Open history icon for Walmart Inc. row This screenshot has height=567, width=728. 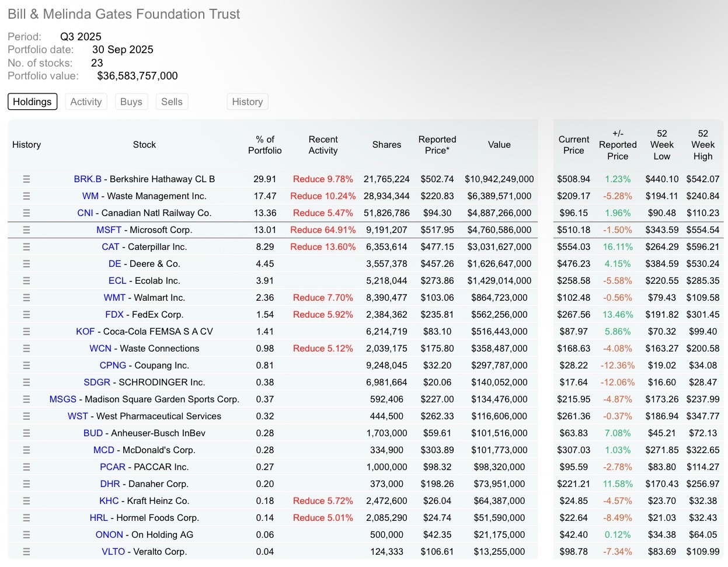point(26,298)
